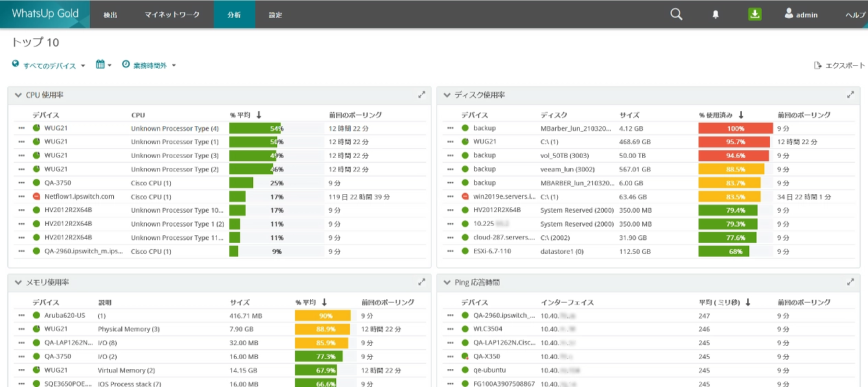The height and width of the screenshot is (387, 868).
Task: Collapse the メモリ使用率 panel
Action: pos(18,283)
